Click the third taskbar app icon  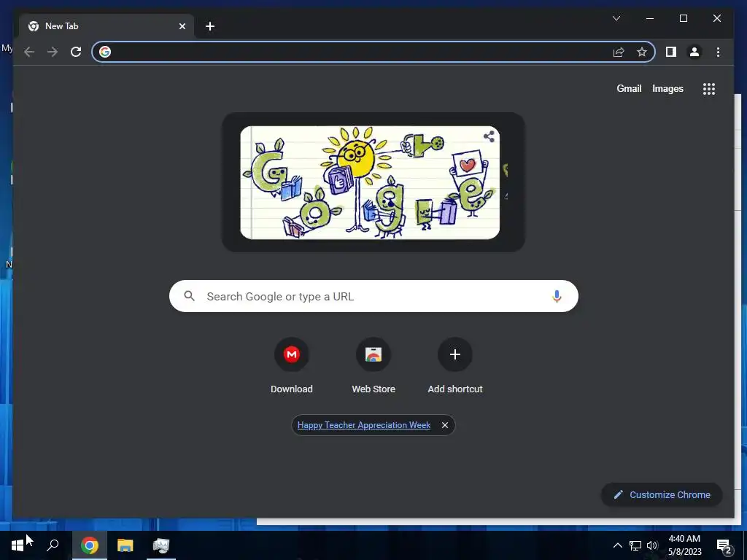161,545
